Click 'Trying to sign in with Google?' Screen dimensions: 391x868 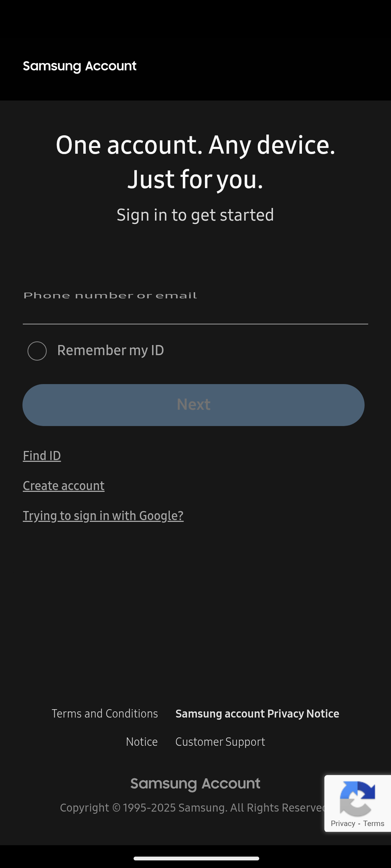tap(103, 516)
